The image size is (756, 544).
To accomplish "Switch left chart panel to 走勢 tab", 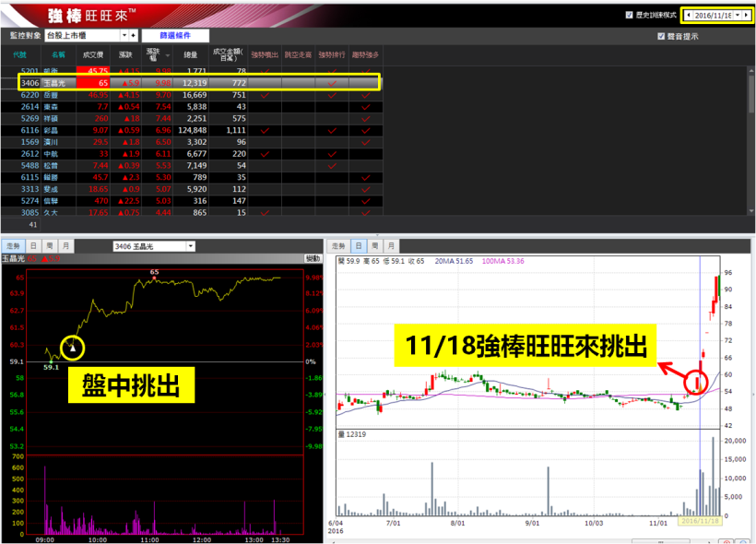I will click(13, 246).
